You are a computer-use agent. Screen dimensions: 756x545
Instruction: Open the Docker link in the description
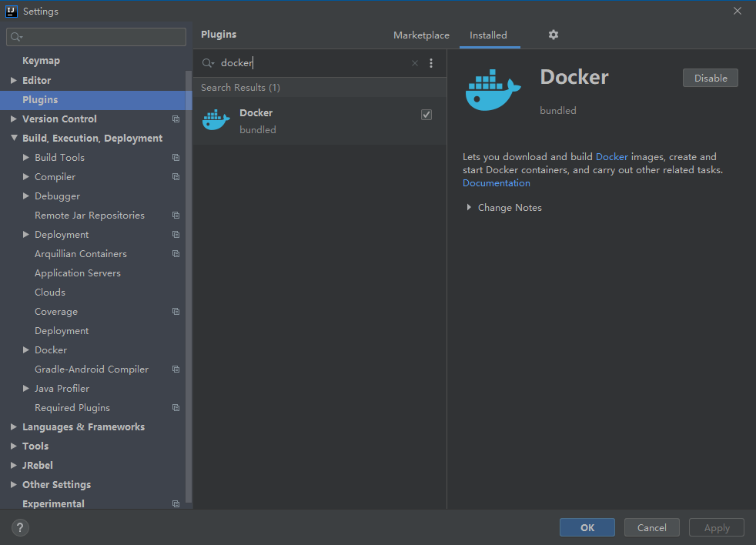pos(612,157)
